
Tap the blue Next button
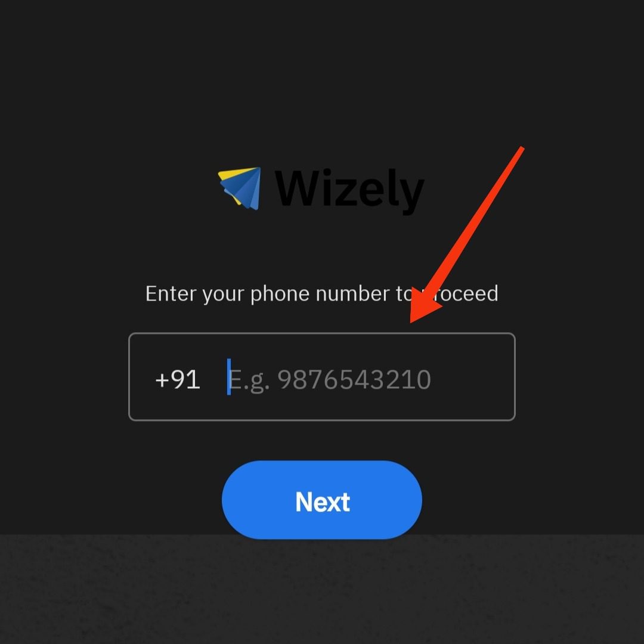coord(322,500)
